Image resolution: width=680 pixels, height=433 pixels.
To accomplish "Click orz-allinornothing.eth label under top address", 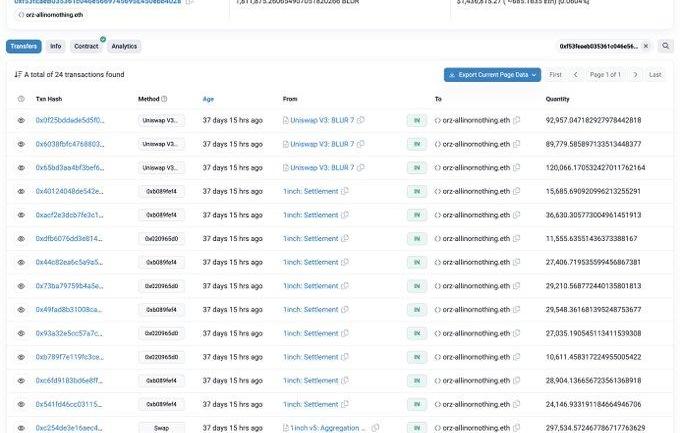I will point(54,15).
